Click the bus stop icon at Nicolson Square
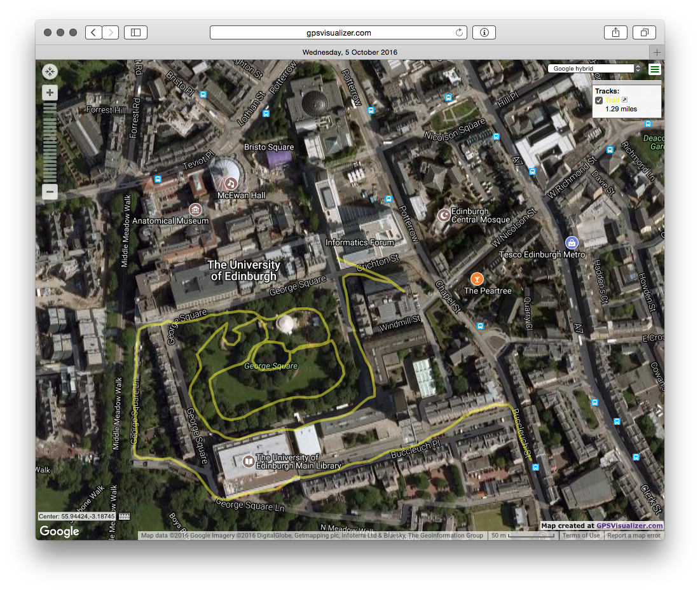700x591 pixels. point(496,137)
